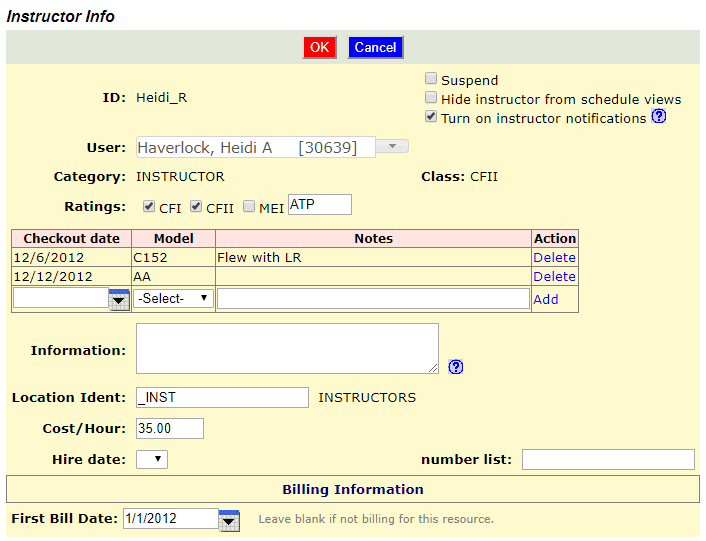
Task: Open help icon beside instructor notifications
Action: [659, 117]
